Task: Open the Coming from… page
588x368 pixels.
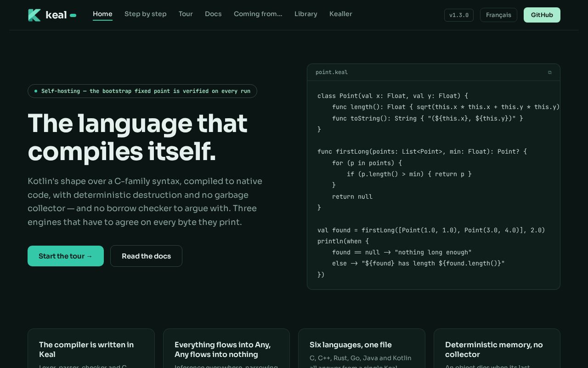Action: coord(258,14)
